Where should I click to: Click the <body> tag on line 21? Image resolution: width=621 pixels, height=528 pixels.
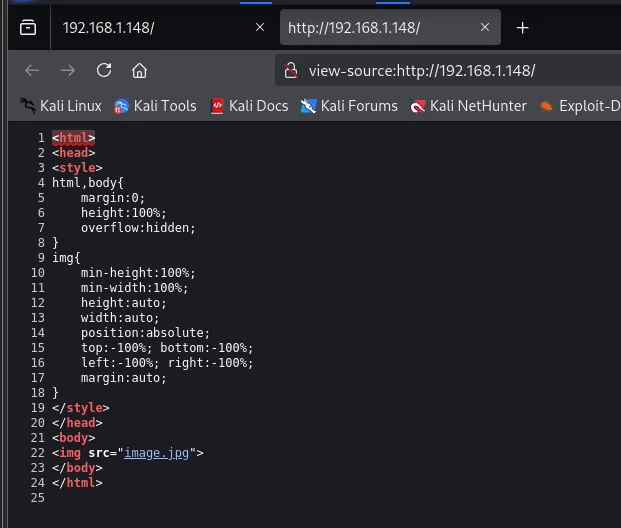74,438
